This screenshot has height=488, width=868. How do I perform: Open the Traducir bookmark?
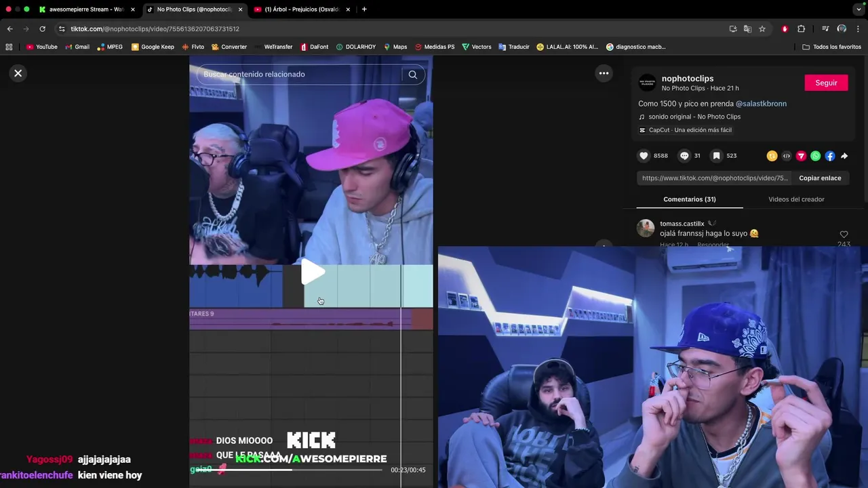(x=513, y=47)
